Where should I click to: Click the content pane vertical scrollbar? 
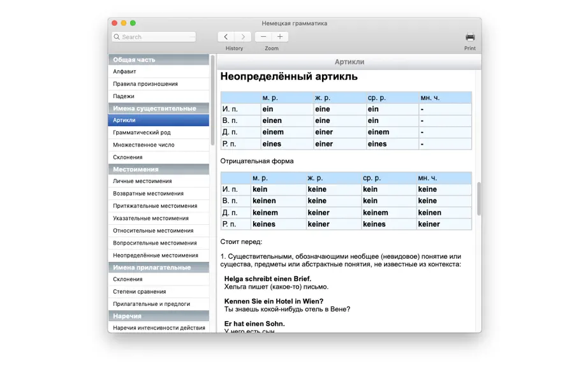(x=479, y=199)
